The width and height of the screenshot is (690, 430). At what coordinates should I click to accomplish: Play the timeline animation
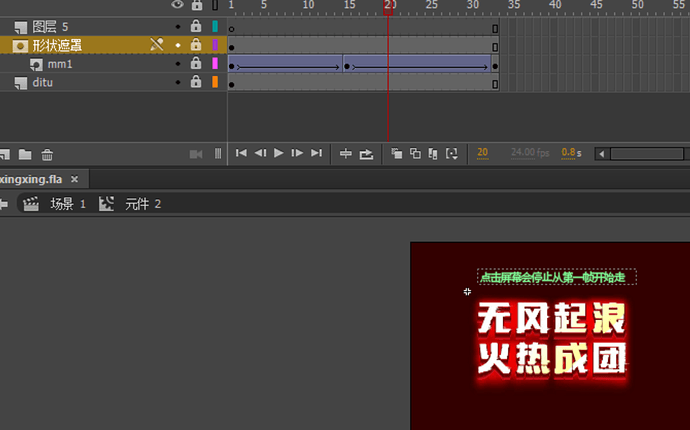pyautogui.click(x=279, y=153)
